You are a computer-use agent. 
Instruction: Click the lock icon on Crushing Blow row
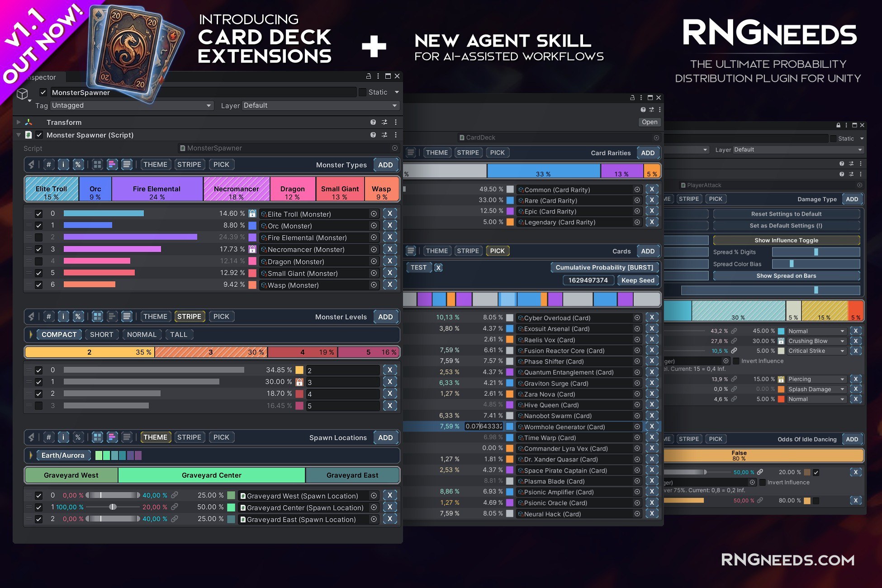pyautogui.click(x=781, y=341)
